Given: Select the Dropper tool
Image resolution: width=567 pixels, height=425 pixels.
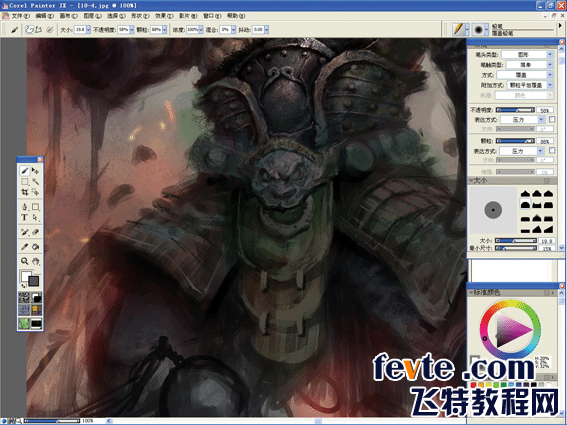Looking at the screenshot, I should 25,247.
